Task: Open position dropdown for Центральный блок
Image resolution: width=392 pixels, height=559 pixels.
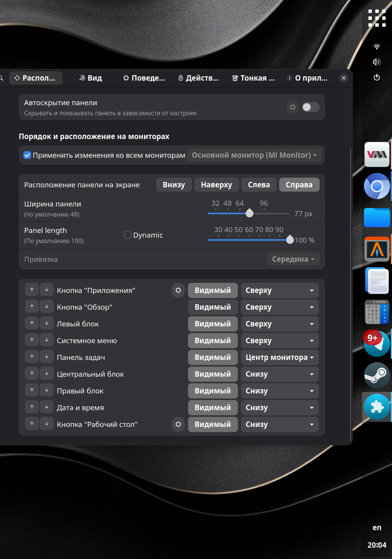Action: coord(279,374)
